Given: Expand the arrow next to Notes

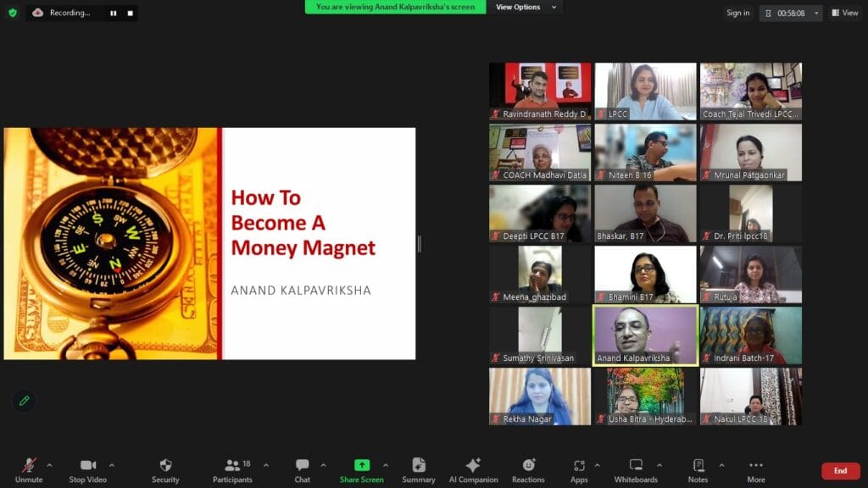Looking at the screenshot, I should click(722, 465).
